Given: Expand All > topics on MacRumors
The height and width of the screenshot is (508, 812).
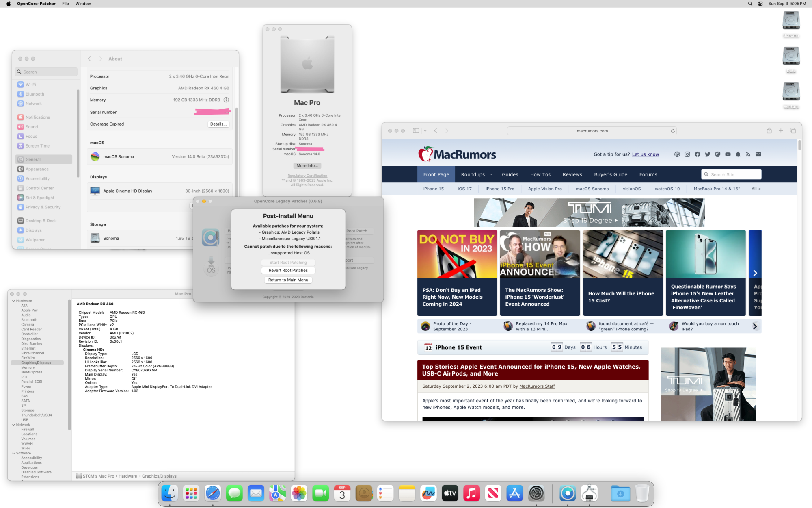Looking at the screenshot, I should pos(756,189).
